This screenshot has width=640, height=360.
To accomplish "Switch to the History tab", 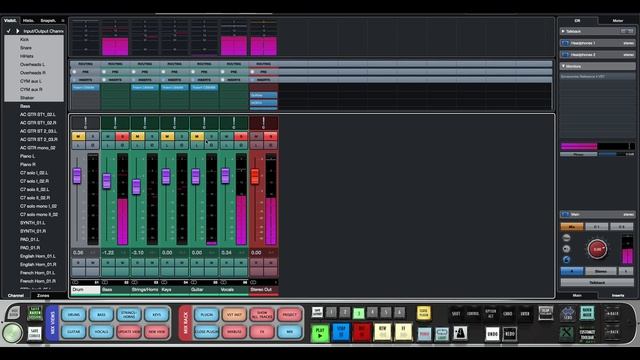I will 28,20.
